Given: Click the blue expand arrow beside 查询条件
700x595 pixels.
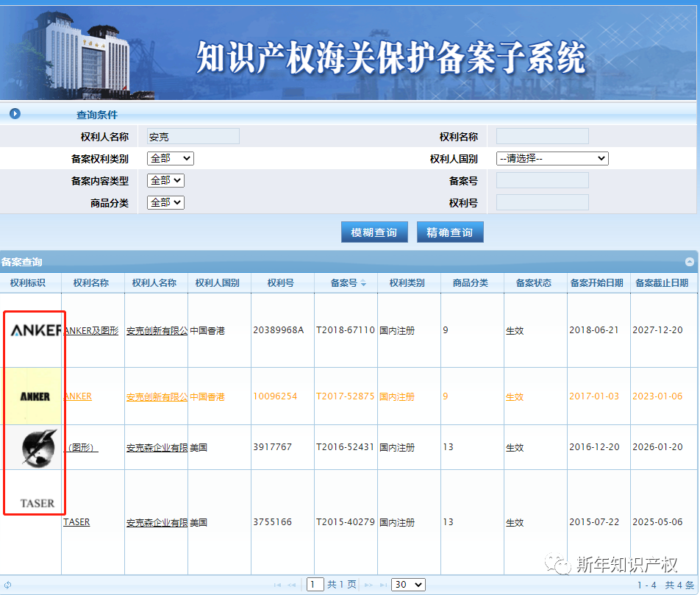Looking at the screenshot, I should [x=13, y=113].
